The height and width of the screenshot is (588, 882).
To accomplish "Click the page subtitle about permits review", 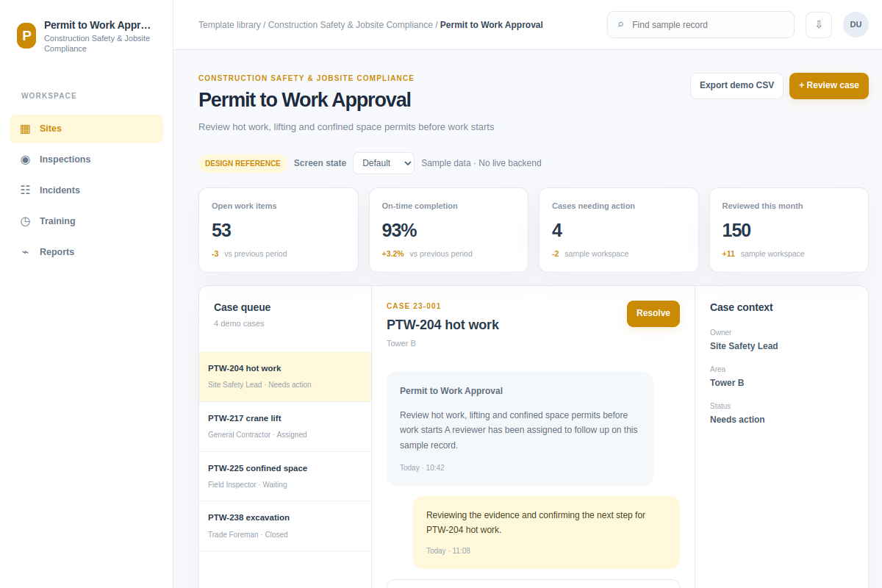I will (x=346, y=126).
